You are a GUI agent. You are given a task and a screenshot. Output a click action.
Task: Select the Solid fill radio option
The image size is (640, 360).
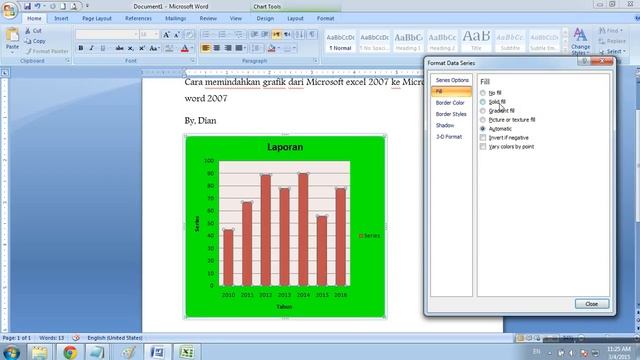coord(483,102)
